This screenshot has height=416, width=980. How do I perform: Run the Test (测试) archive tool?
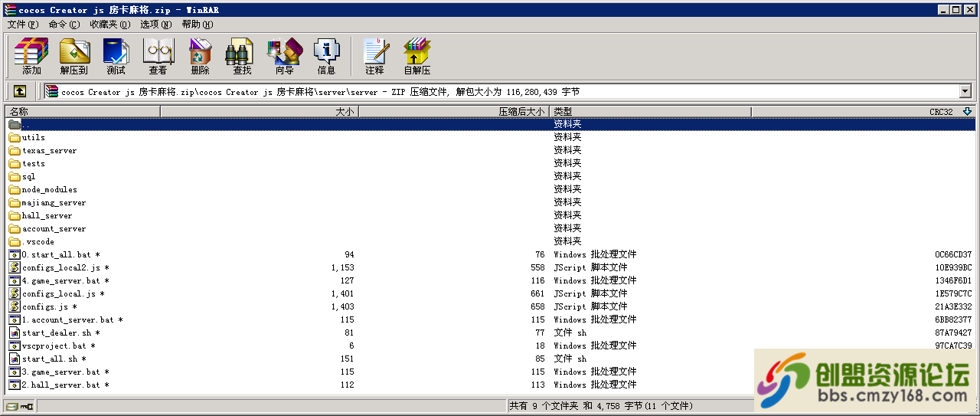pyautogui.click(x=116, y=56)
